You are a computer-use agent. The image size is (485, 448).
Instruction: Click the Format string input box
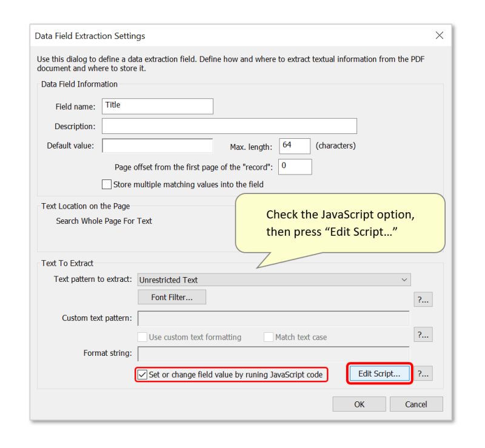click(x=273, y=353)
